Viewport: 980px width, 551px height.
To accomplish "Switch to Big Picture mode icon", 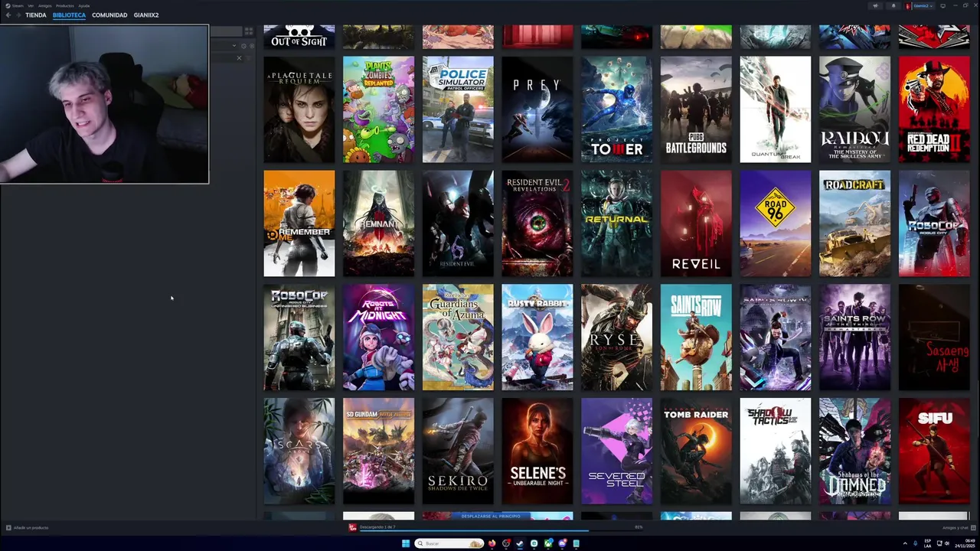I will click(942, 6).
